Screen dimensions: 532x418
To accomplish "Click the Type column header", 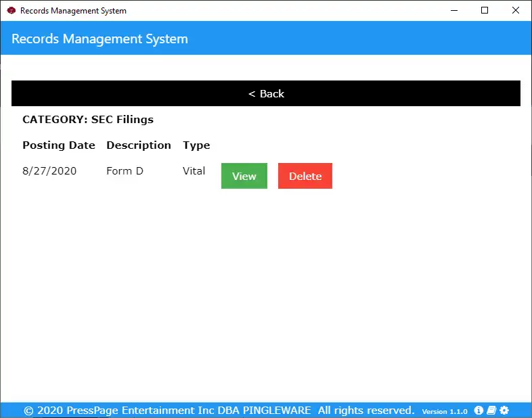I will click(x=196, y=145).
